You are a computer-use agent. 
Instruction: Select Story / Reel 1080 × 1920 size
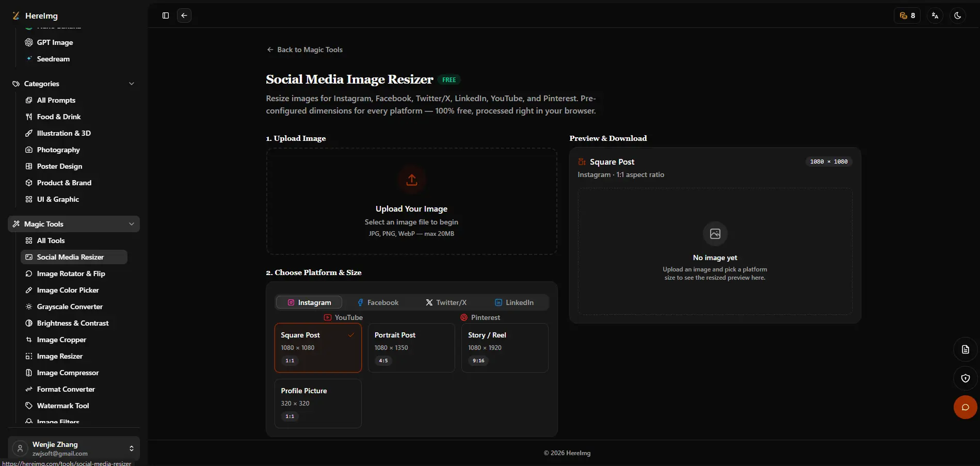click(x=505, y=348)
